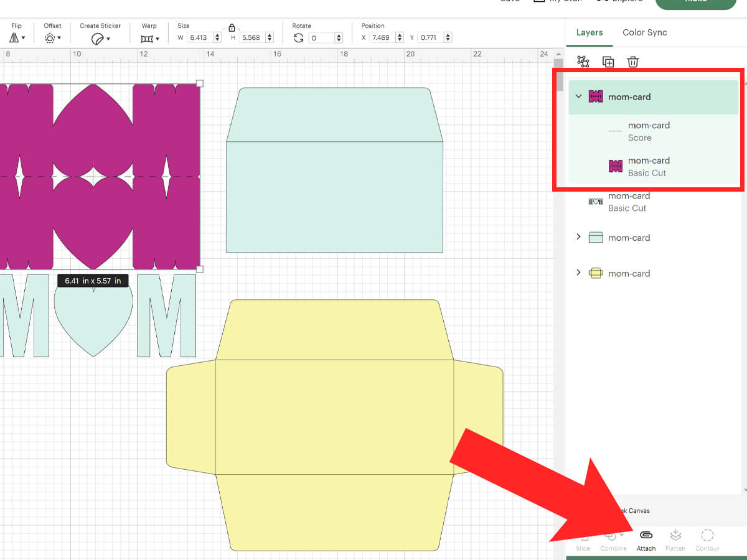The image size is (747, 560).
Task: Click the Group layers icon
Action: (583, 62)
